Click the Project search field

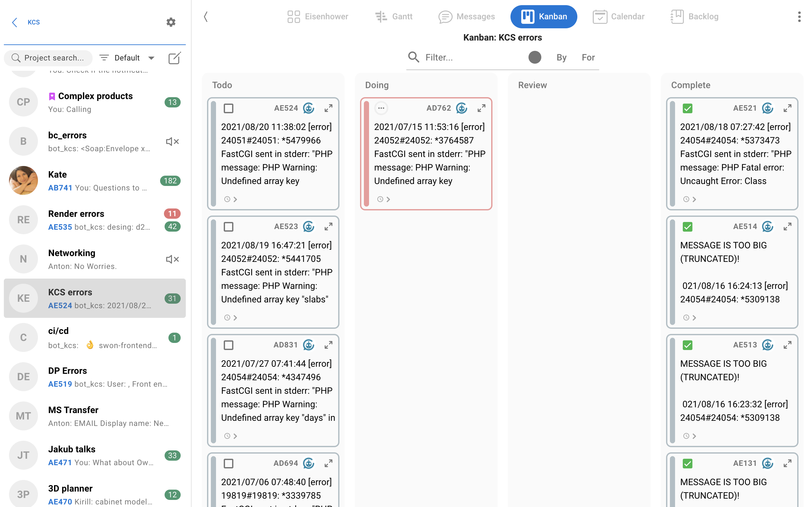[x=48, y=58]
